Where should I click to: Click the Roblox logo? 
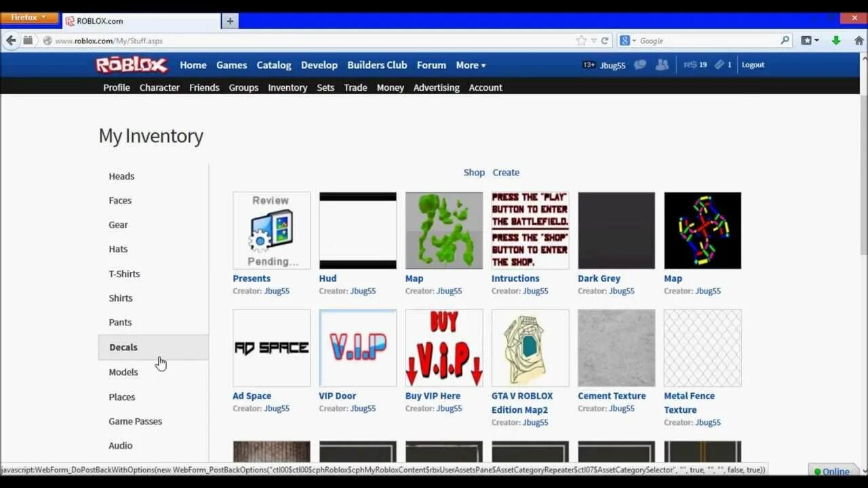(x=132, y=65)
